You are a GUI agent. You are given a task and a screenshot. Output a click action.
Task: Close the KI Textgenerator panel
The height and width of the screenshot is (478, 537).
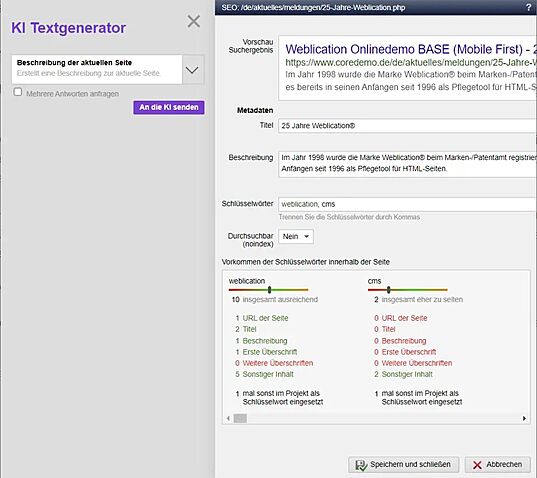[x=194, y=21]
